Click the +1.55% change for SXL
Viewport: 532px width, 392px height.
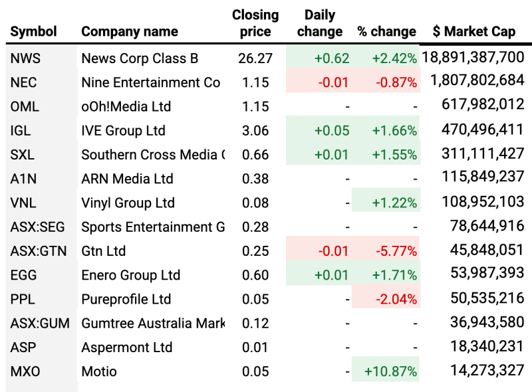tap(394, 155)
